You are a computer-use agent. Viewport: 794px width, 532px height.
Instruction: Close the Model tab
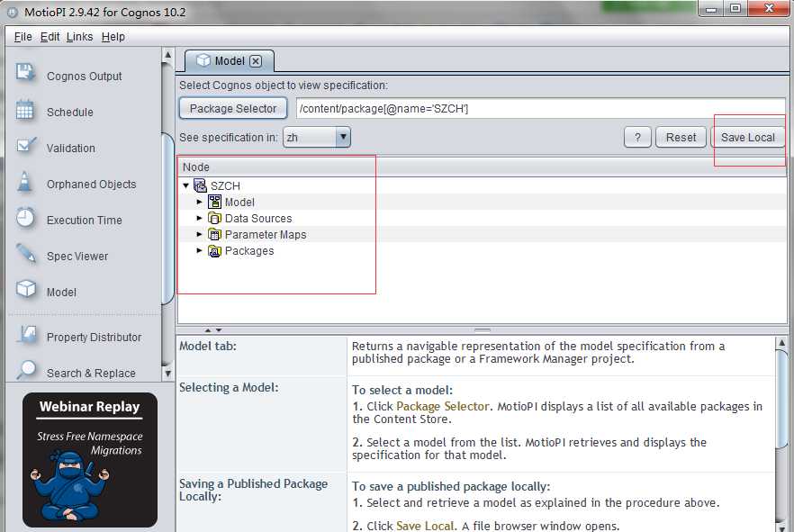point(256,61)
